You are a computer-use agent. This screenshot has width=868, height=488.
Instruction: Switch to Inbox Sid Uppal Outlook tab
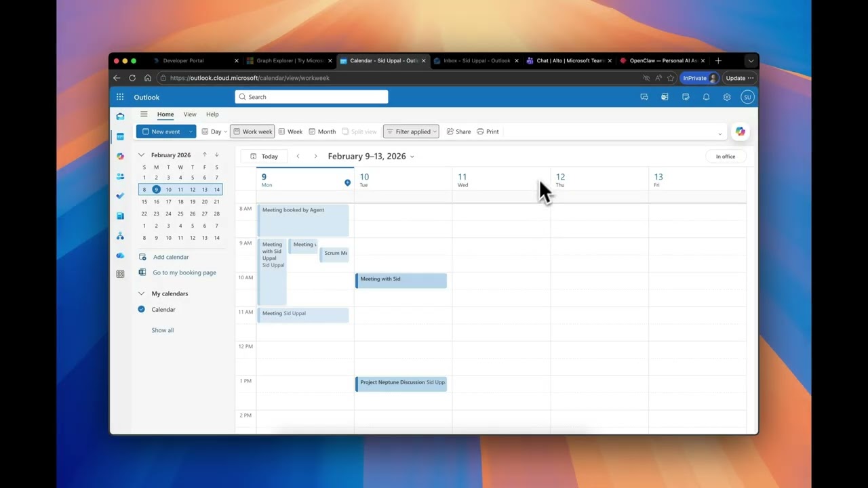(x=476, y=60)
